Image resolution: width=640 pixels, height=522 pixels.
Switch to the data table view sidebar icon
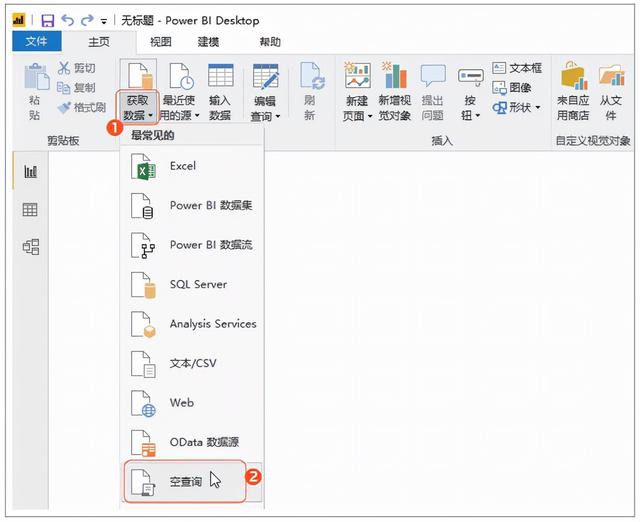click(30, 210)
